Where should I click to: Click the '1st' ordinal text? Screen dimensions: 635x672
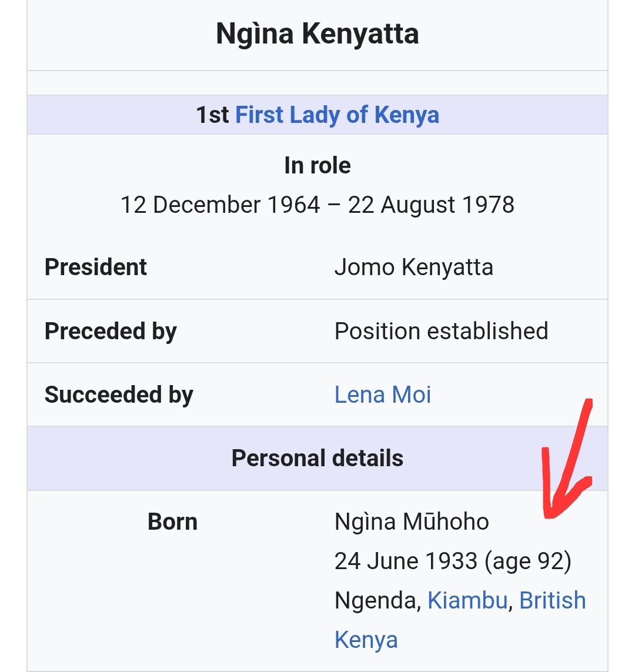tap(212, 115)
